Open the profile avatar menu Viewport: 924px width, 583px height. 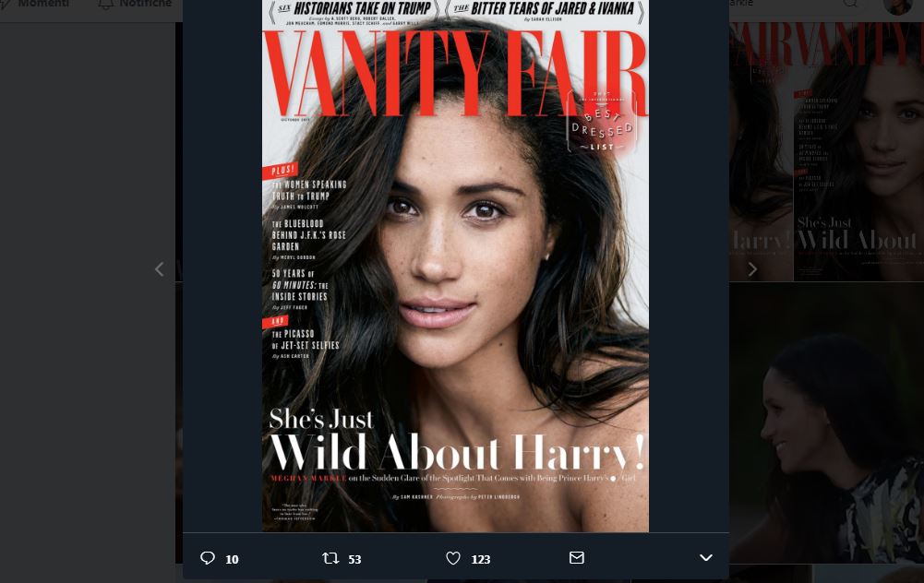pyautogui.click(x=897, y=6)
